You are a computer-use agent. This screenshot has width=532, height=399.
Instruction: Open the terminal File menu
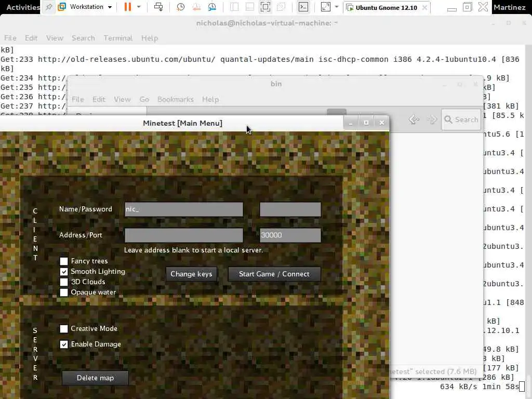click(x=10, y=38)
